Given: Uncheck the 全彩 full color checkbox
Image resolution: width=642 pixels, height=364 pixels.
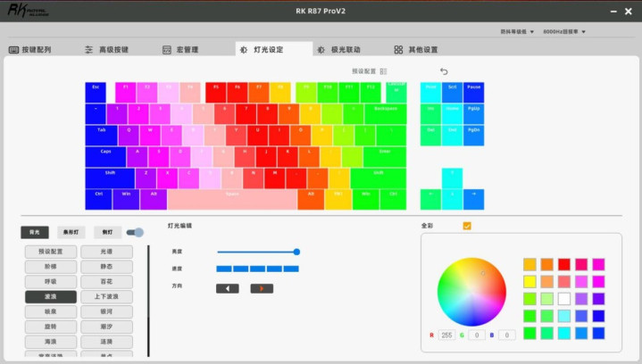Looking at the screenshot, I should point(467,226).
